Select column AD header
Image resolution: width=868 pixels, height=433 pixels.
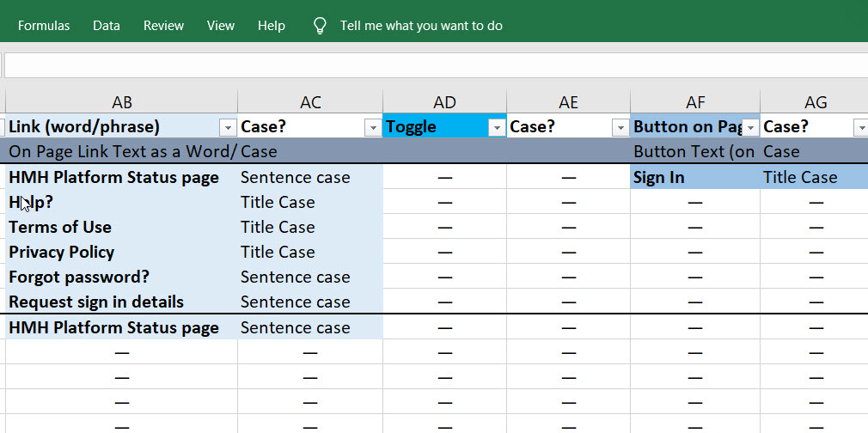pyautogui.click(x=444, y=102)
